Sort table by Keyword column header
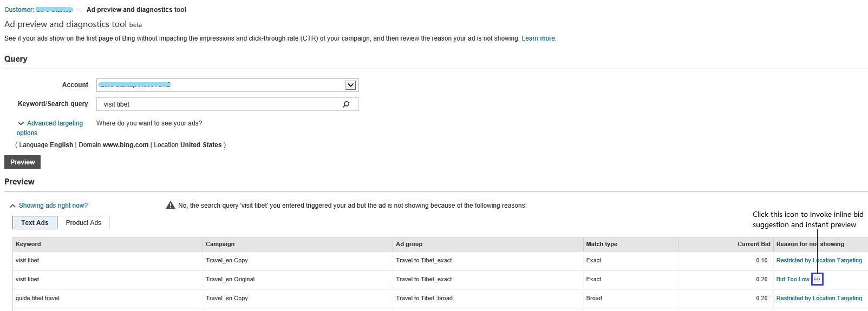 tap(28, 244)
